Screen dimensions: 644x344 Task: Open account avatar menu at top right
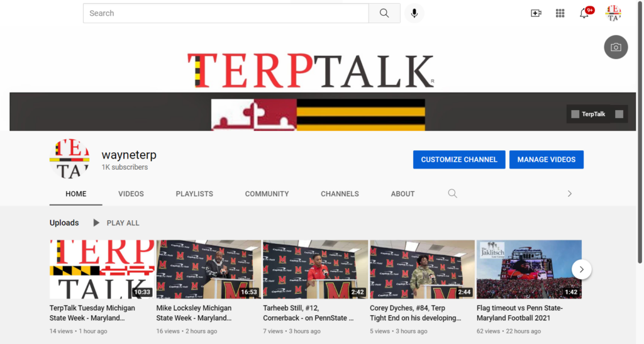[x=613, y=13]
